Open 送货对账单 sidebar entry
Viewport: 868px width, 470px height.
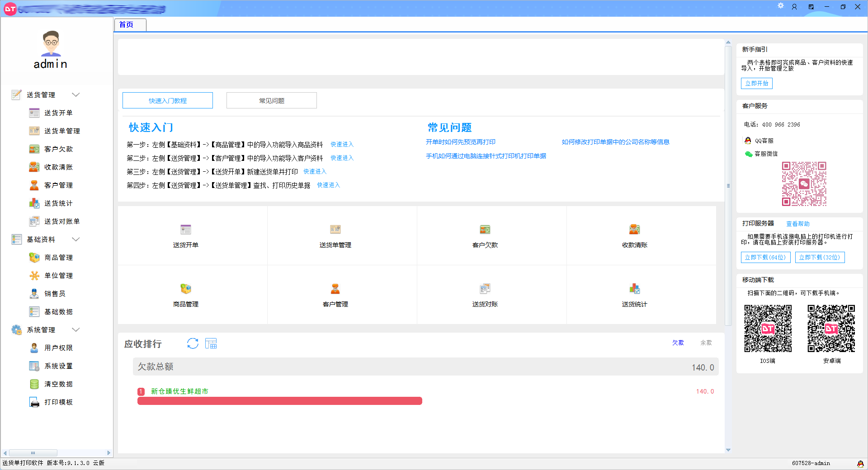point(54,221)
